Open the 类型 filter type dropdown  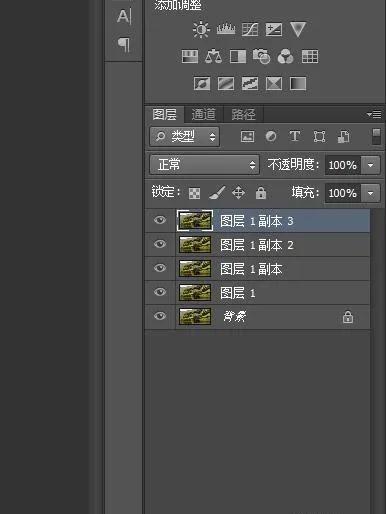coord(185,137)
